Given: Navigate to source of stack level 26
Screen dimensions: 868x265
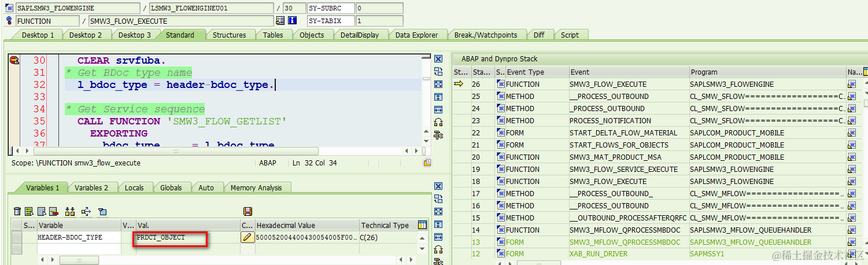Looking at the screenshot, I should tap(852, 84).
